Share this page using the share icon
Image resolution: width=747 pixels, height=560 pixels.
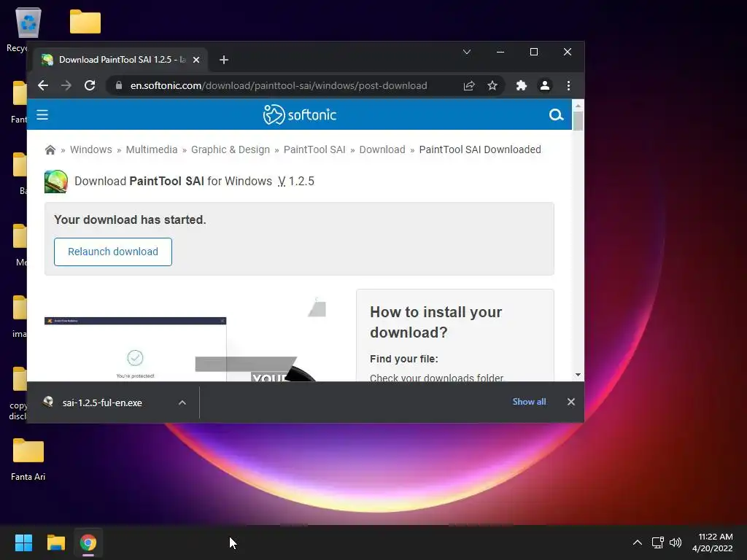469,86
